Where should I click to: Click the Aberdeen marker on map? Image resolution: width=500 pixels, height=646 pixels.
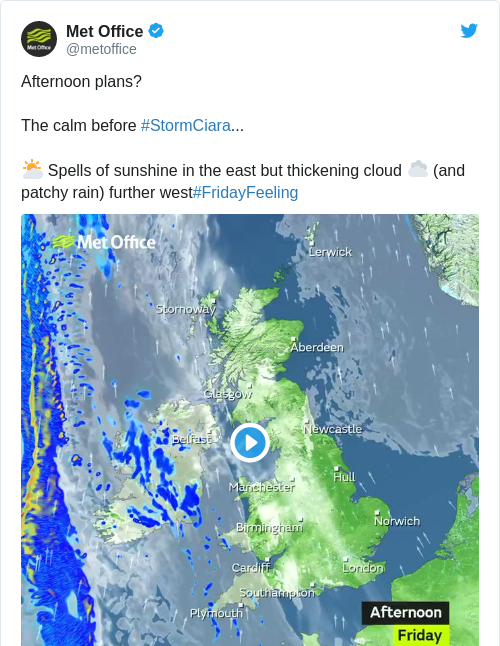(x=293, y=339)
